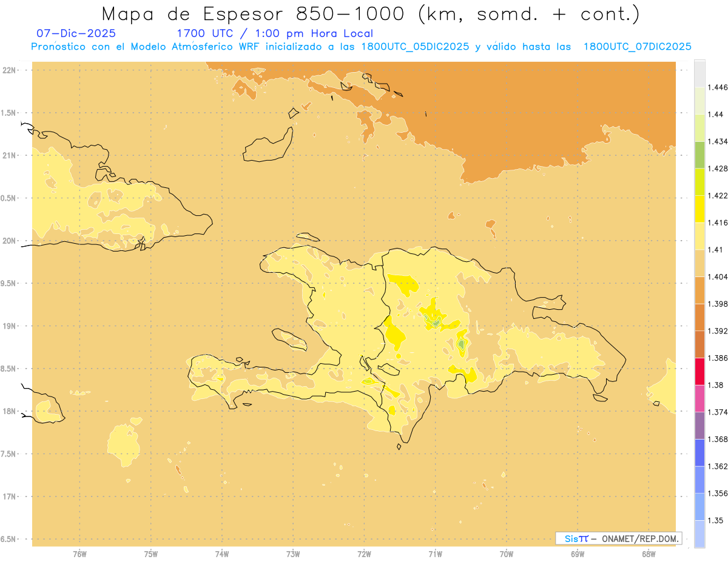Screen dimensions: 728x562
Task: Click the '6.5N' latitude label
Action: [9, 539]
